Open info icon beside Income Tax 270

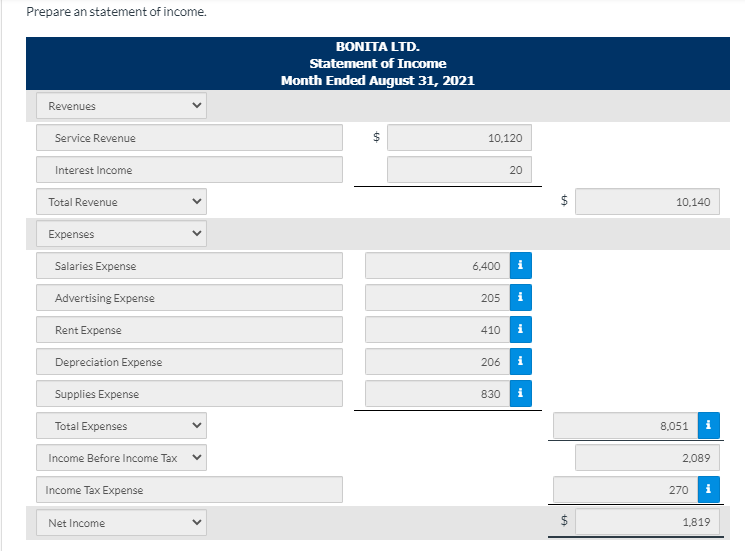pos(708,489)
